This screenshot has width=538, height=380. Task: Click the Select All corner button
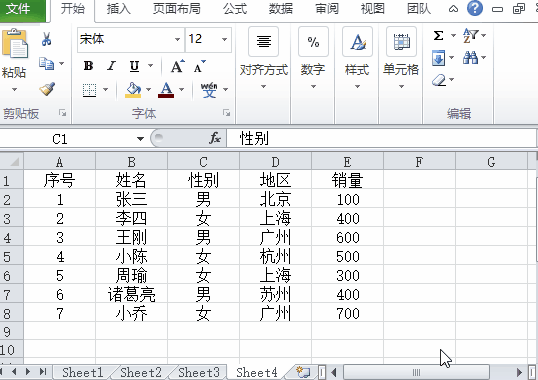point(12,161)
